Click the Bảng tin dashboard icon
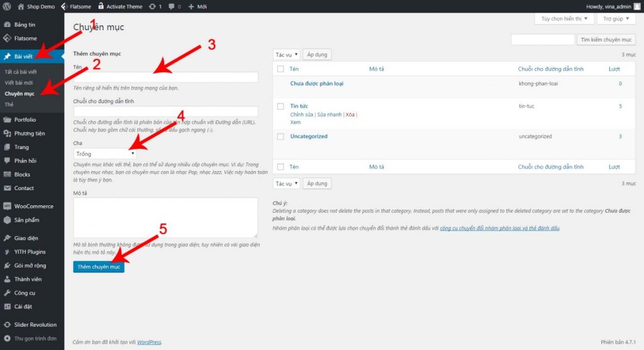644x350 pixels. click(7, 25)
